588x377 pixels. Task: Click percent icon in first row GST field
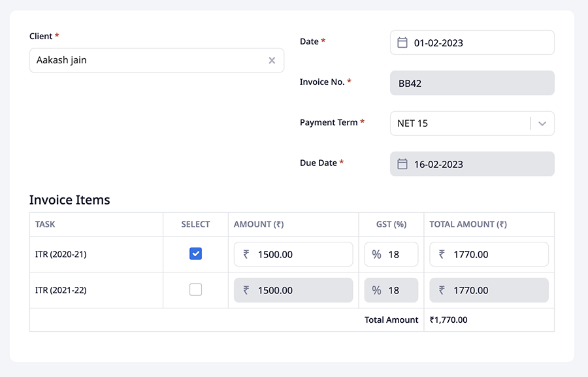click(376, 254)
